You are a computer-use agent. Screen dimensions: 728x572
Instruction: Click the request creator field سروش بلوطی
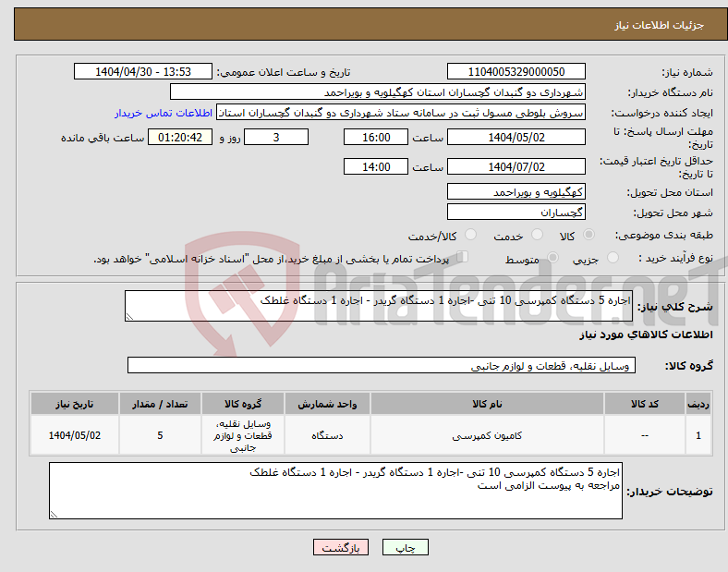[401, 113]
